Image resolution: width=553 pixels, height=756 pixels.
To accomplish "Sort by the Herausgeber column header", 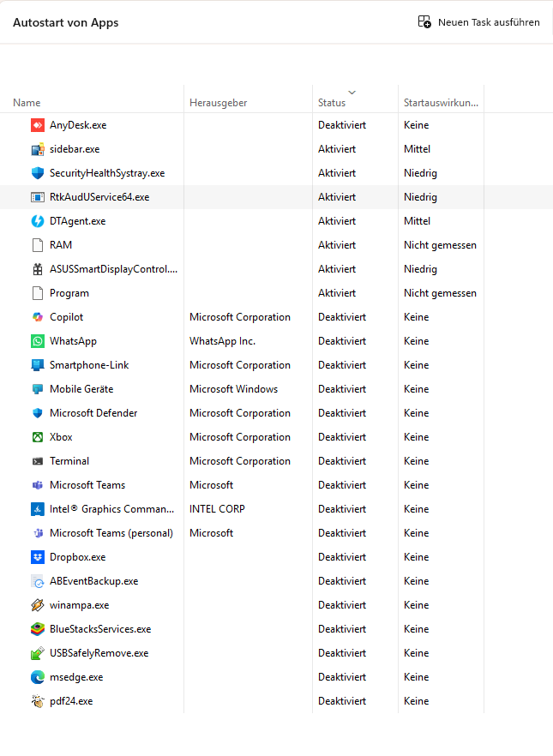I will point(218,103).
